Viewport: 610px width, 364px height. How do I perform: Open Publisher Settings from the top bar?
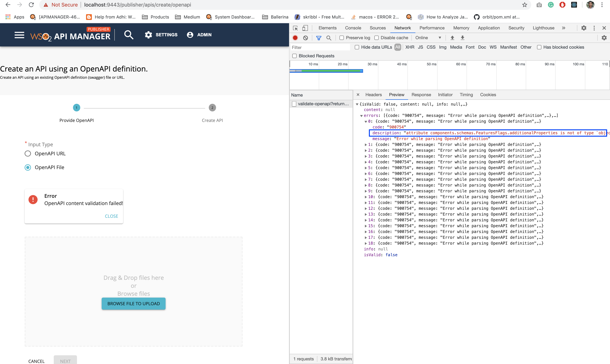(161, 35)
